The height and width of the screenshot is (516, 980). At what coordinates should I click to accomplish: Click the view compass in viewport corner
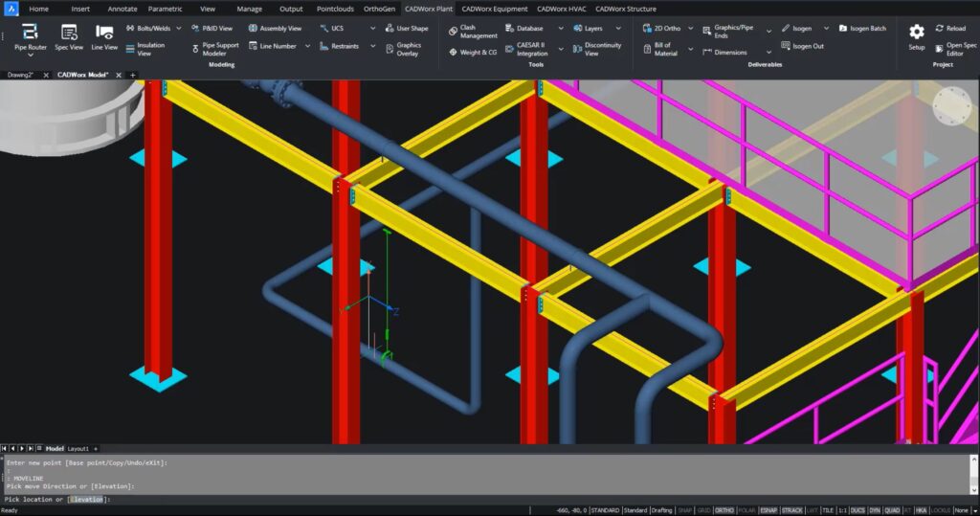[951, 105]
